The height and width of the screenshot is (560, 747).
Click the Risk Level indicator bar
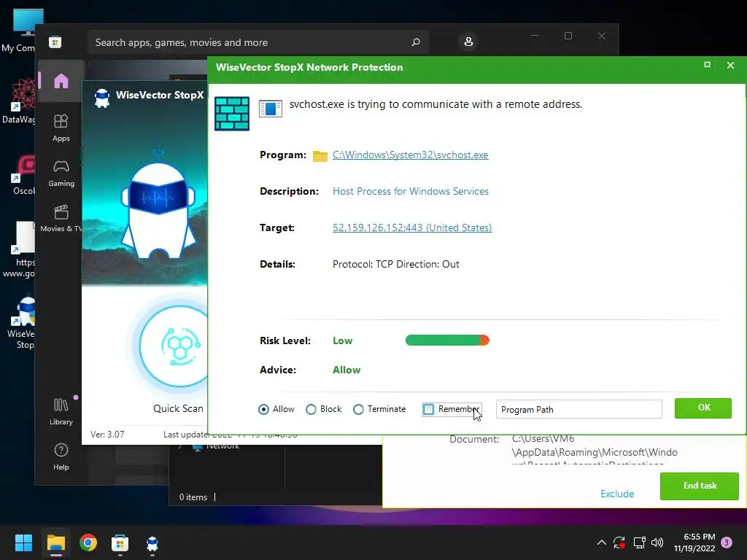[x=447, y=340]
